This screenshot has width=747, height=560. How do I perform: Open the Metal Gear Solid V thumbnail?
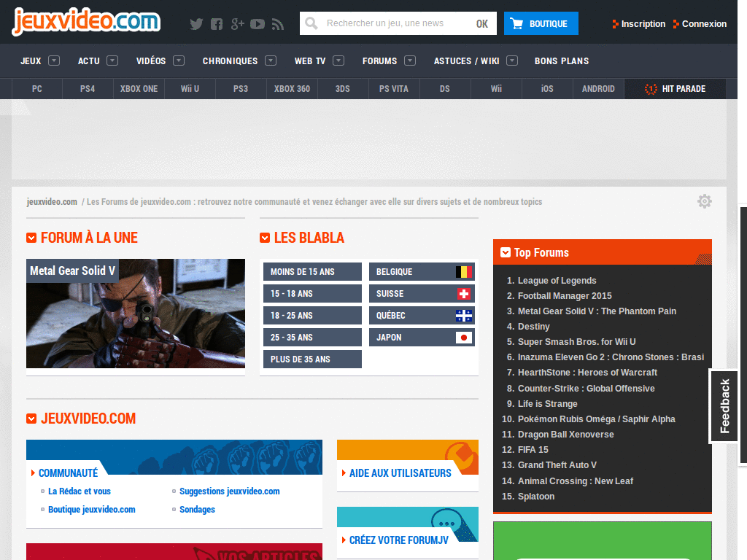click(x=136, y=314)
